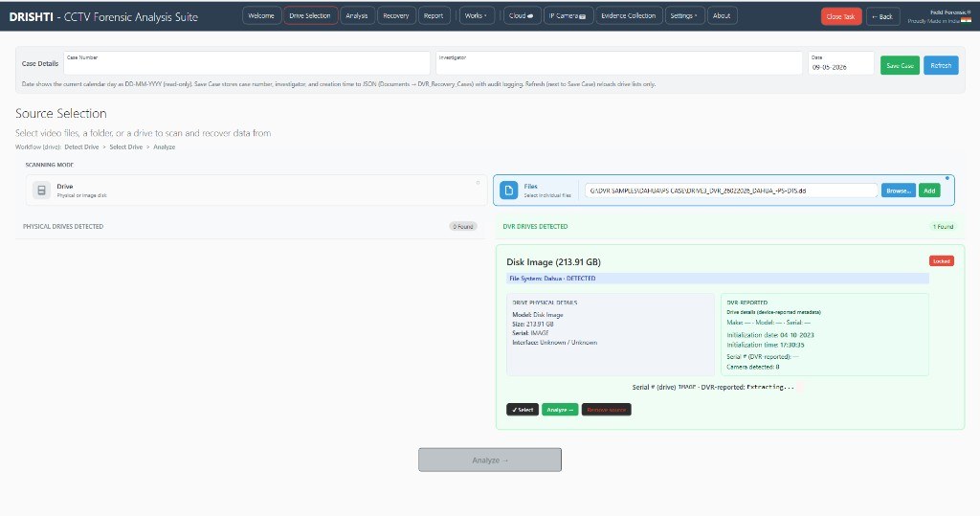The image size is (980, 516).
Task: Click the '0 Found' badge
Action: tap(463, 227)
